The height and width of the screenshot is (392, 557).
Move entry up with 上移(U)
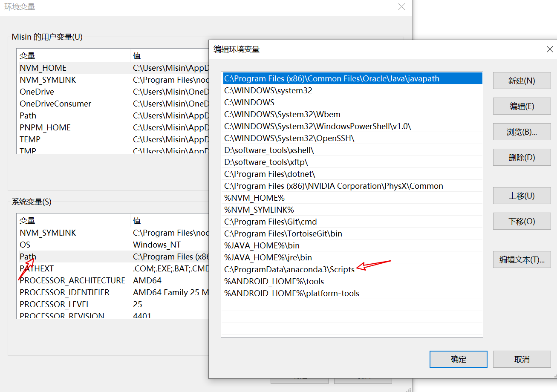[522, 196]
